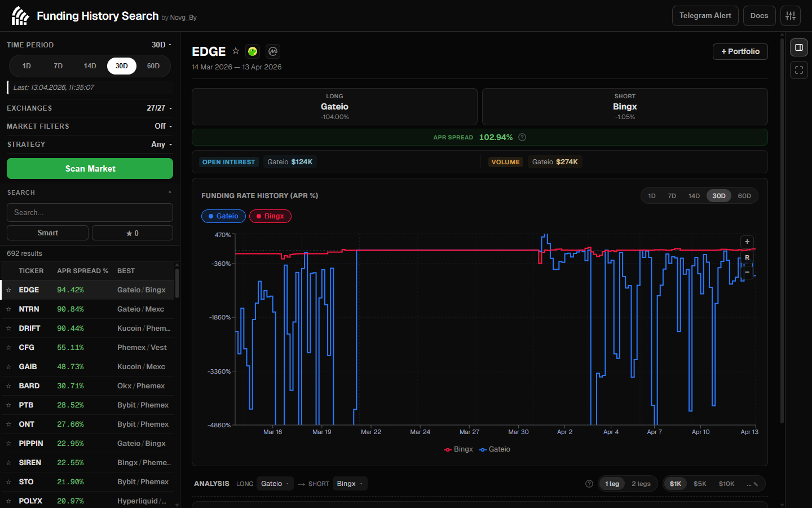
Task: Zoom out the chart with the minus button
Action: point(747,272)
